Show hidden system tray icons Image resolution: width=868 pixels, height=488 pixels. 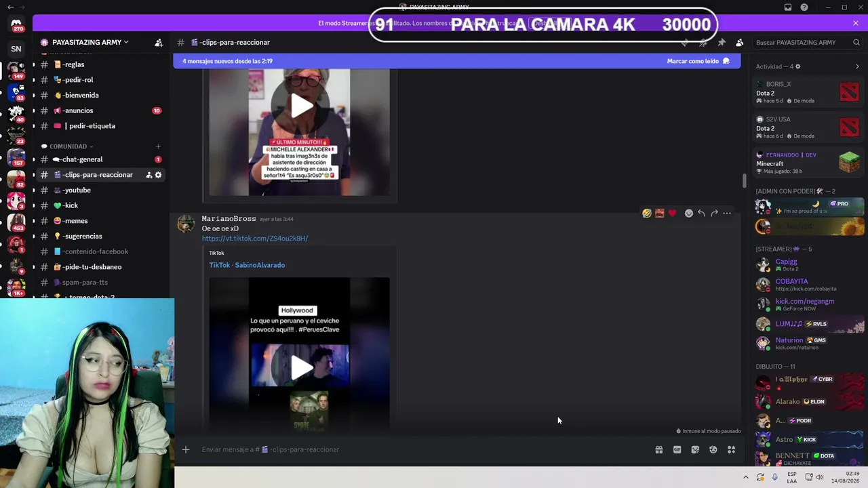746,477
